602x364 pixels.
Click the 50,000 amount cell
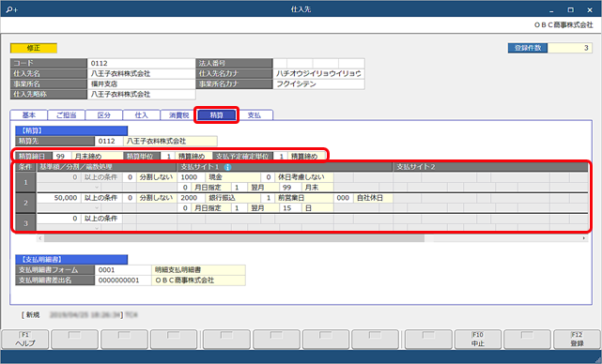[59, 198]
